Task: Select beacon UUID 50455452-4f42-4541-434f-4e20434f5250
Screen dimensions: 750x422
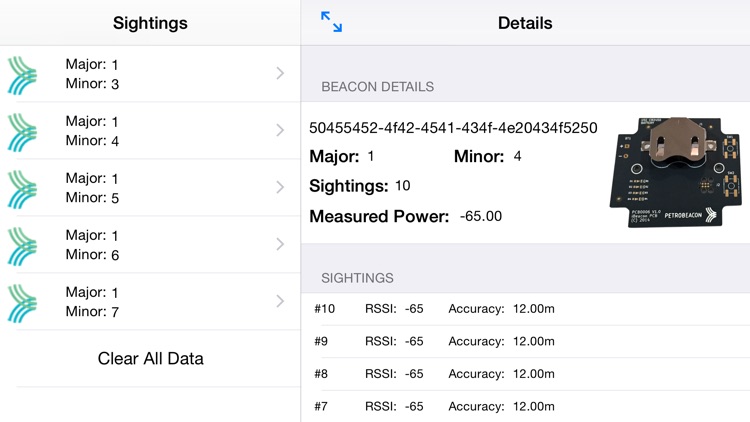Action: tap(453, 128)
